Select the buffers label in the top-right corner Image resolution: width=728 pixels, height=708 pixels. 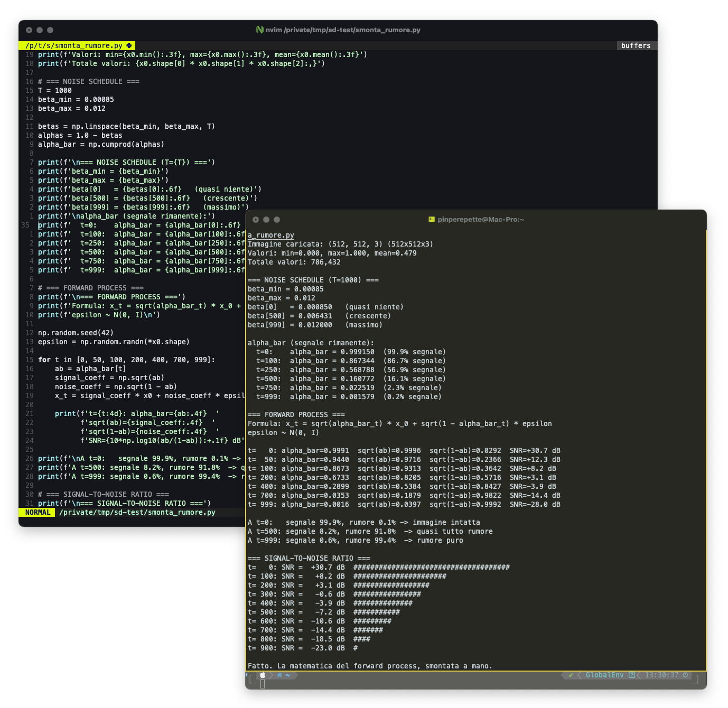[x=636, y=45]
